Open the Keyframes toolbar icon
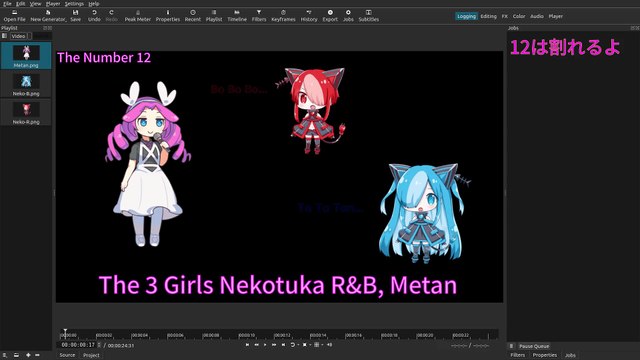The image size is (640, 360). (283, 16)
